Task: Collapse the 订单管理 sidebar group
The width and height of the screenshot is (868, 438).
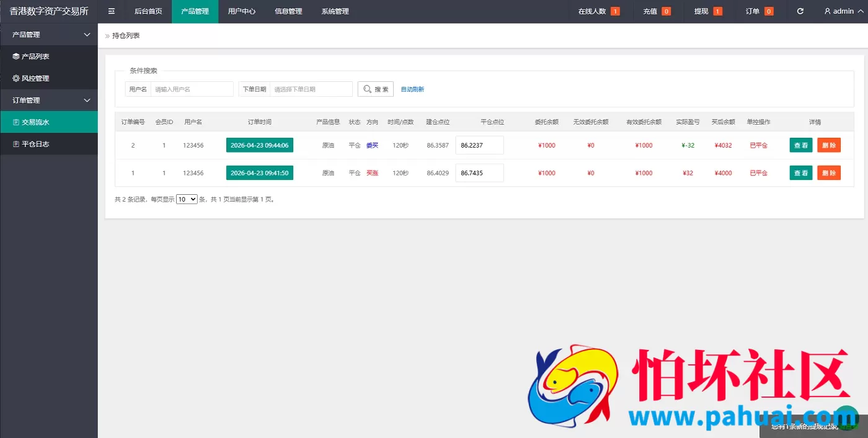Action: click(x=49, y=100)
